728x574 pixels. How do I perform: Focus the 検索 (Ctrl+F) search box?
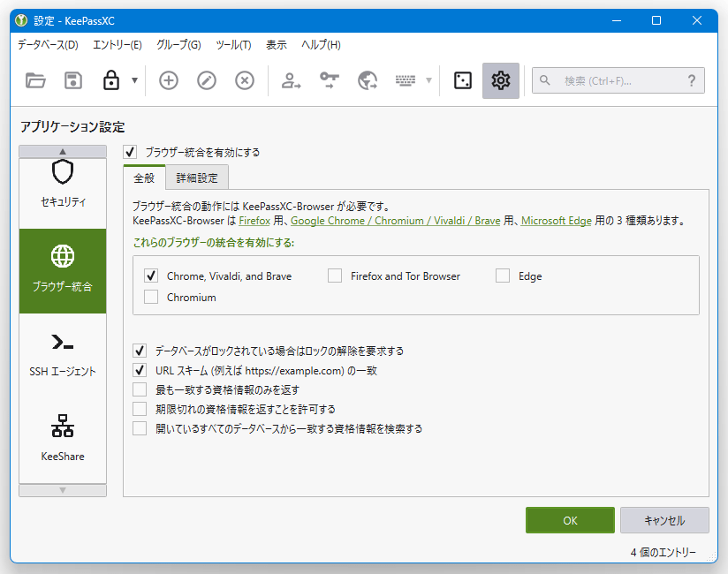coord(618,80)
